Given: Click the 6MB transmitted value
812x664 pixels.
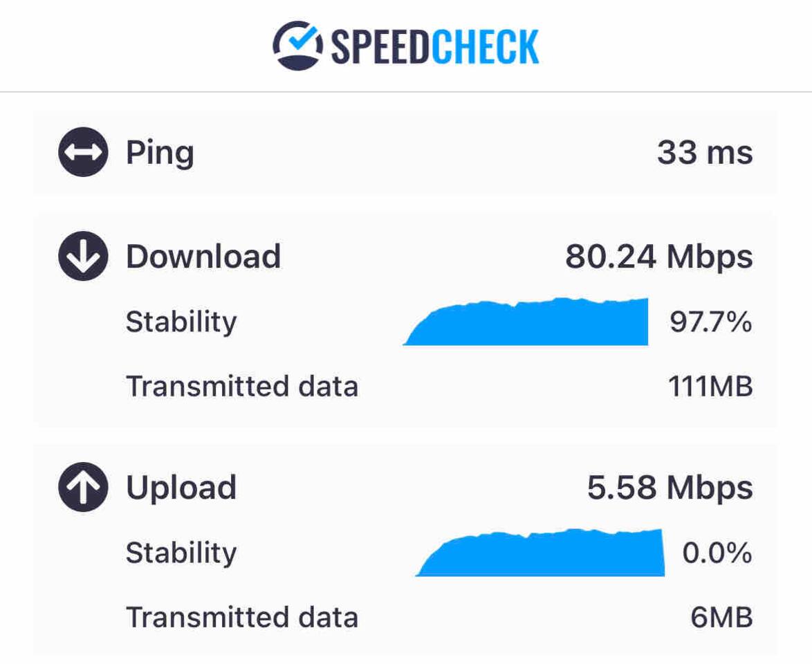Looking at the screenshot, I should pos(721,617).
